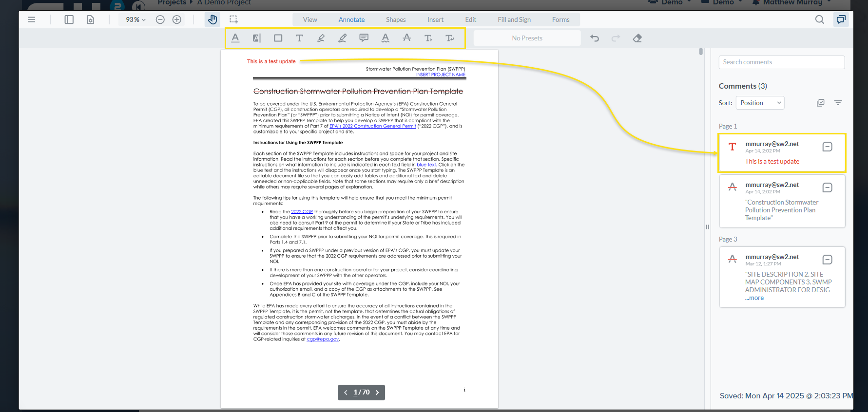Image resolution: width=868 pixels, height=412 pixels.
Task: Open the Sort by Position dropdown
Action: (760, 103)
